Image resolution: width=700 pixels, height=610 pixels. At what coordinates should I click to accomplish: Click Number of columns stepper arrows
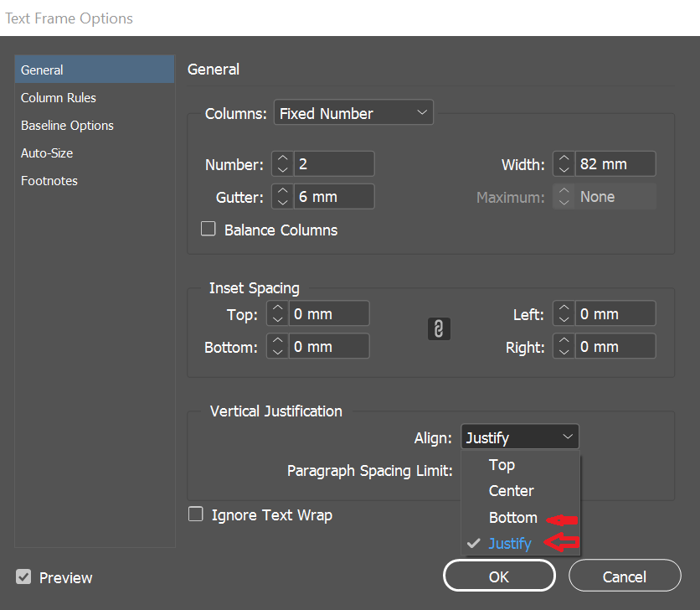(282, 164)
